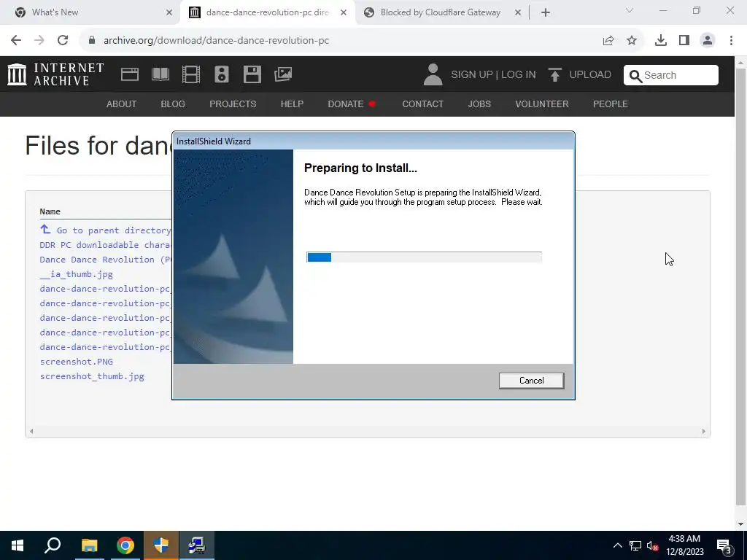
Task: Click the page vertical scrollbar
Action: (740, 286)
